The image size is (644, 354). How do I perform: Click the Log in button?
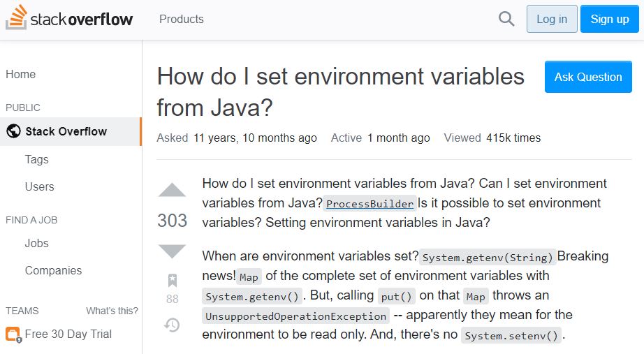[552, 19]
